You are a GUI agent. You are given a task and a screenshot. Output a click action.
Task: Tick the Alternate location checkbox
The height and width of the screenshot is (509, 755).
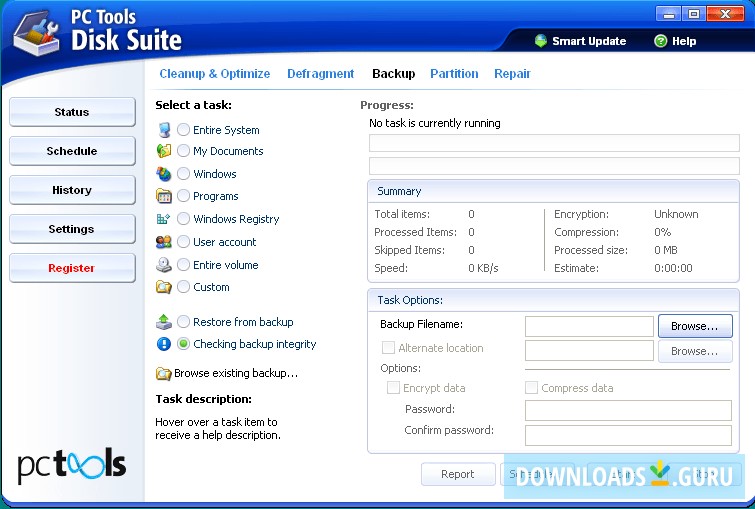[x=388, y=348]
